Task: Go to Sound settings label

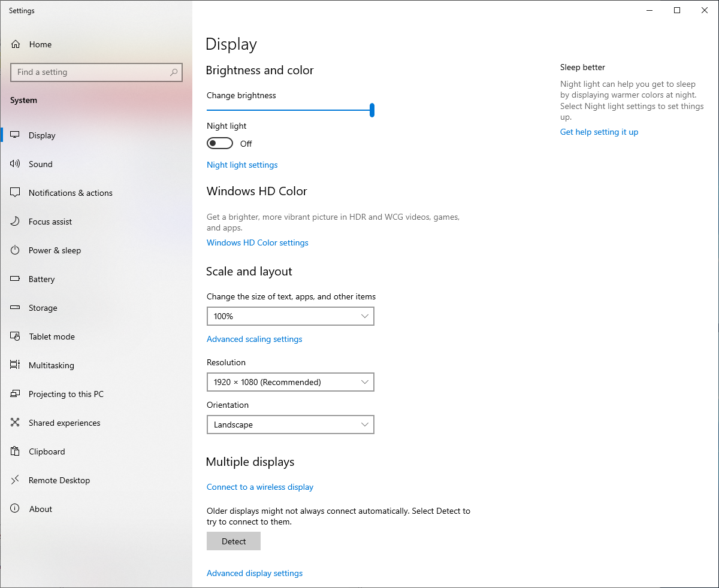Action: point(41,164)
